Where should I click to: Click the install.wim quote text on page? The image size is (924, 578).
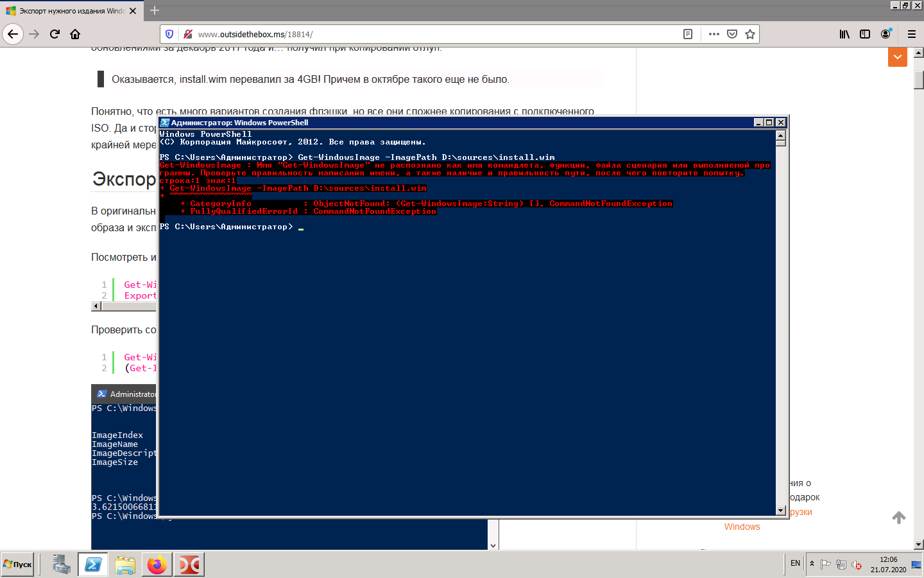click(311, 80)
